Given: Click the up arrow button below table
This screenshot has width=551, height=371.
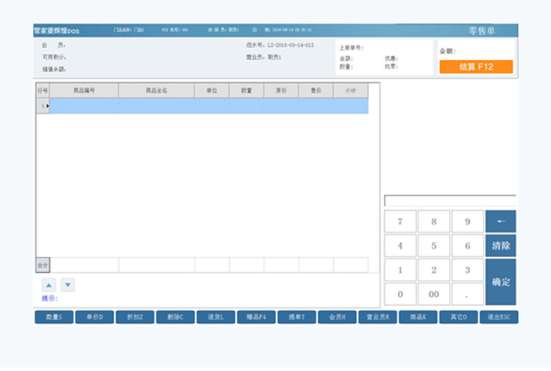Looking at the screenshot, I should pyautogui.click(x=49, y=285).
